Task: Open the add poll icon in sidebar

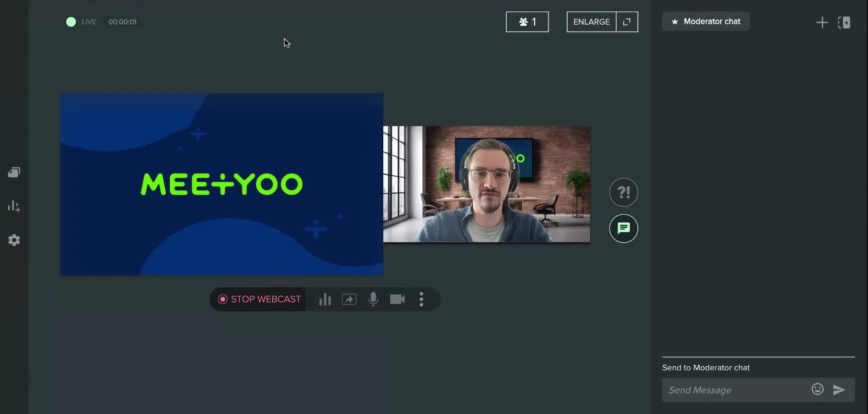Action: coord(14,206)
